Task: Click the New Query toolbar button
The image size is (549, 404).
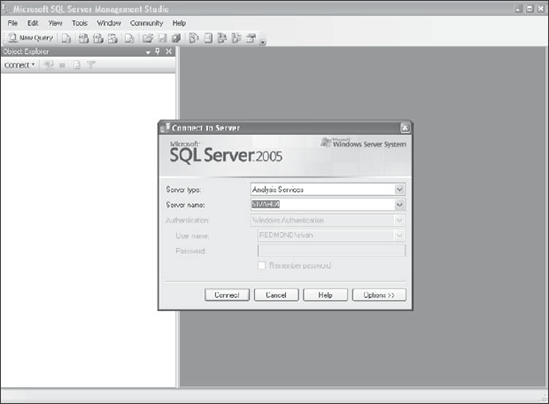Action: pyautogui.click(x=31, y=38)
